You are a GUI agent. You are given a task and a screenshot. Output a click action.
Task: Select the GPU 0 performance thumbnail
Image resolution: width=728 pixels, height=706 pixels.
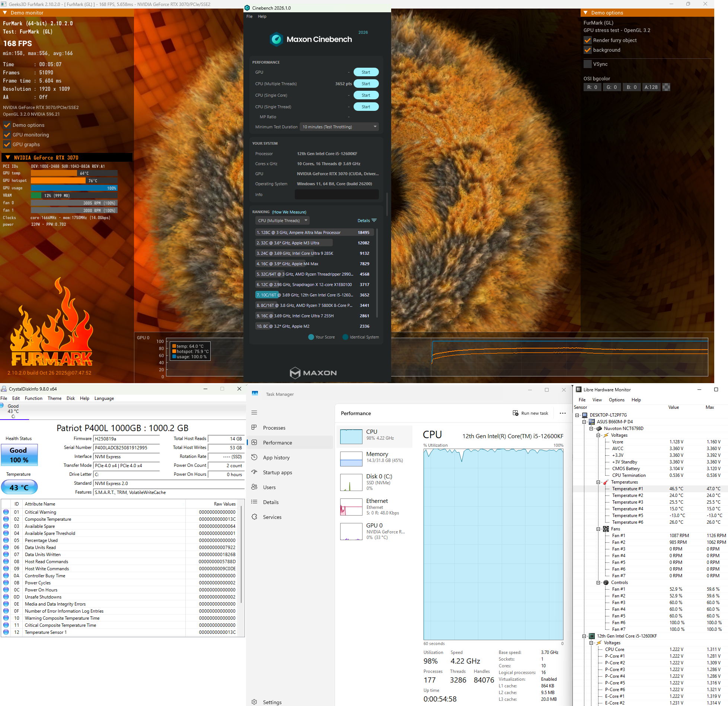coord(351,532)
